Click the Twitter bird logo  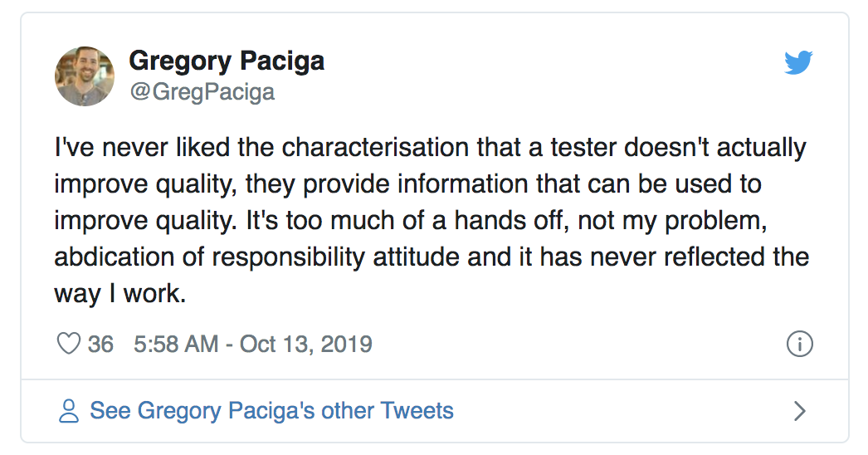pos(798,63)
